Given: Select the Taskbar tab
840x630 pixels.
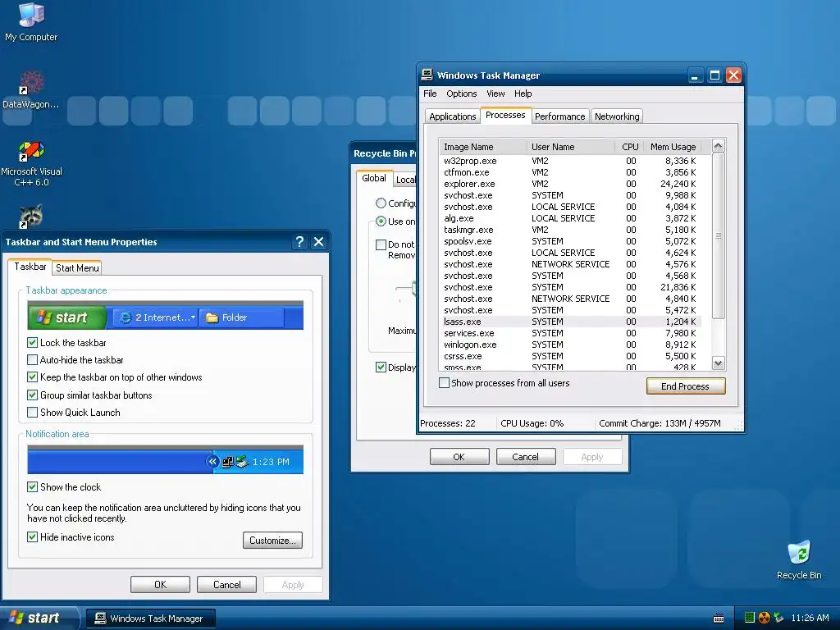Looking at the screenshot, I should [30, 267].
